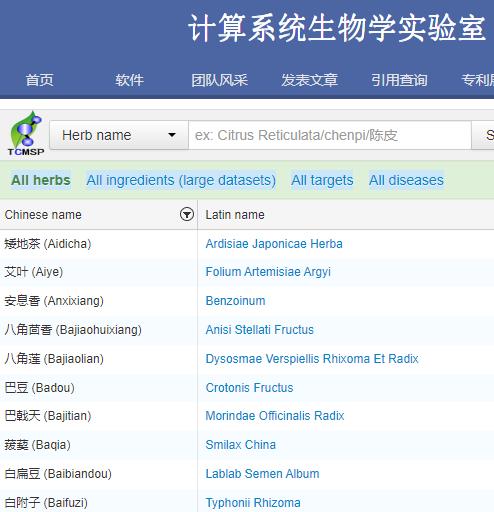Open the All diseases tab
This screenshot has width=494, height=512.
point(406,180)
